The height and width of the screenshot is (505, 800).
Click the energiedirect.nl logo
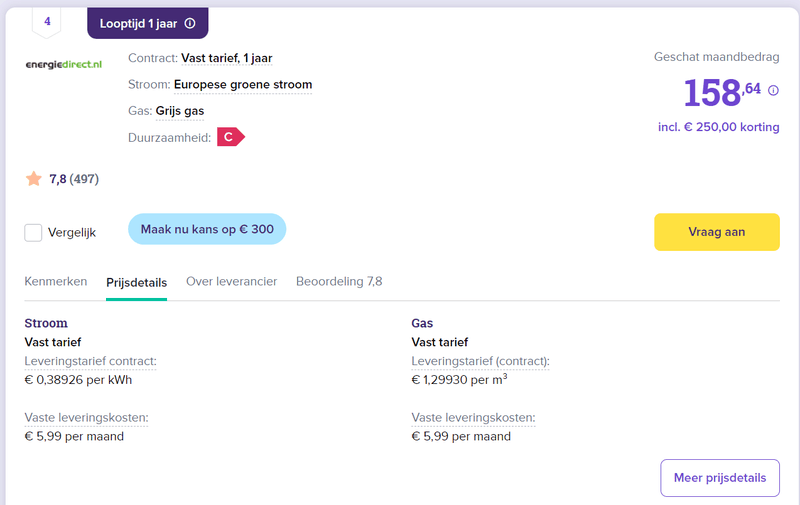64,64
